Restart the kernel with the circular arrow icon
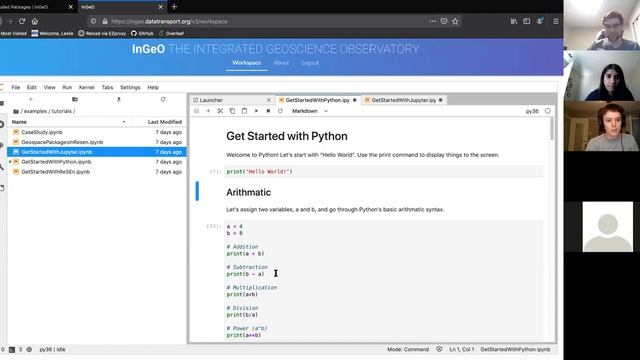Image resolution: width=640 pixels, height=360 pixels. tap(280, 111)
